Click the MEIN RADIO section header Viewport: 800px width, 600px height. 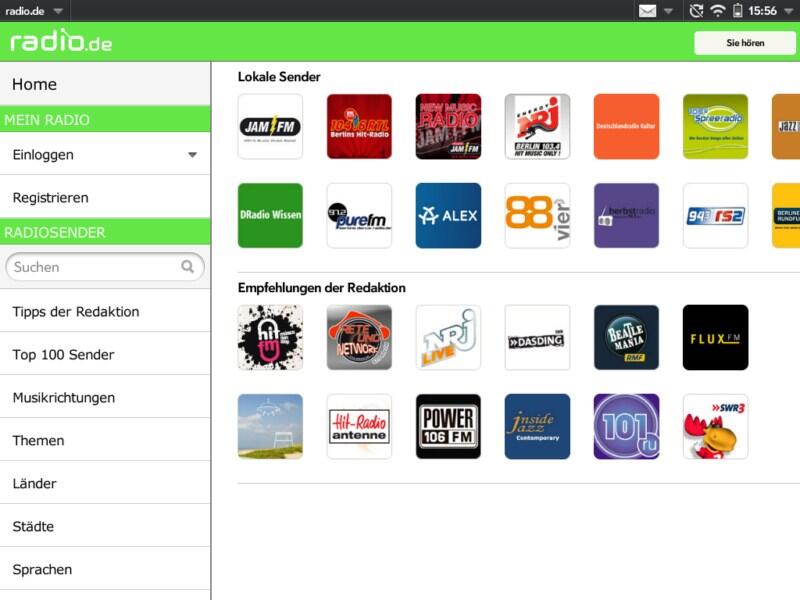[105, 119]
